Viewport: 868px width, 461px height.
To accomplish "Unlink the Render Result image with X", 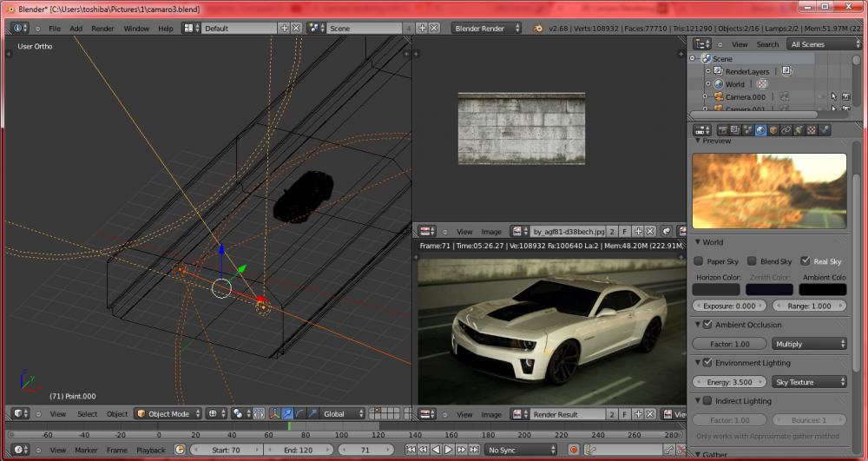I will [x=650, y=414].
